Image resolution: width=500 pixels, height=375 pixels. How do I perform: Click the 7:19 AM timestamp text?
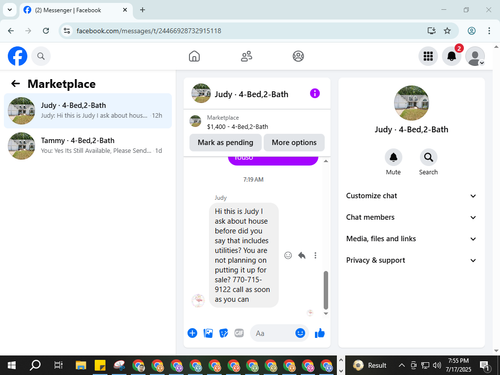click(253, 179)
